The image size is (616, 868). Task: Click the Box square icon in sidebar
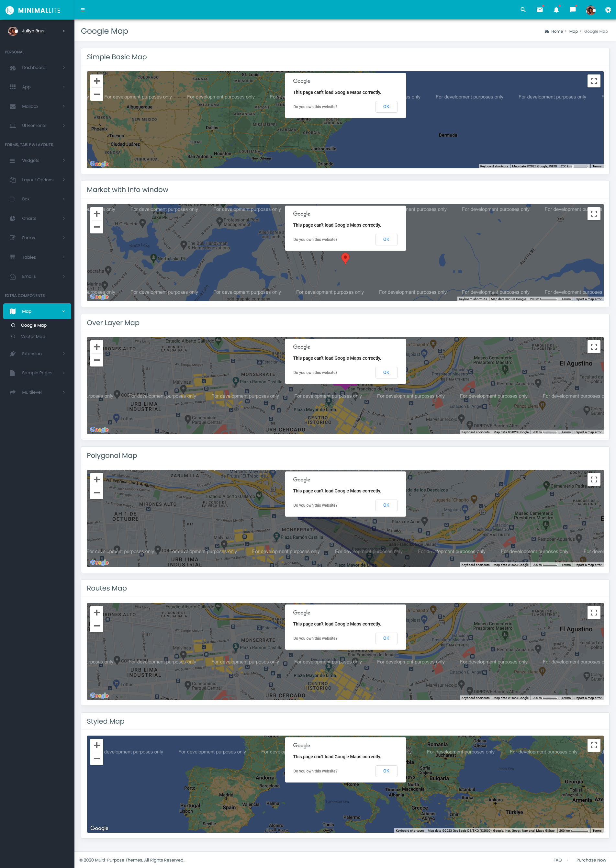click(x=13, y=199)
